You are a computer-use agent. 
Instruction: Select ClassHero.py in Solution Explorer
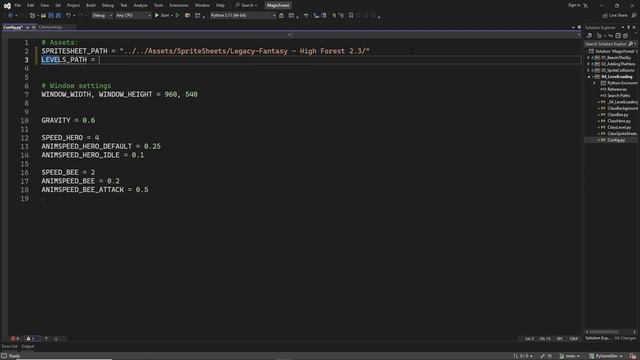coord(618,121)
